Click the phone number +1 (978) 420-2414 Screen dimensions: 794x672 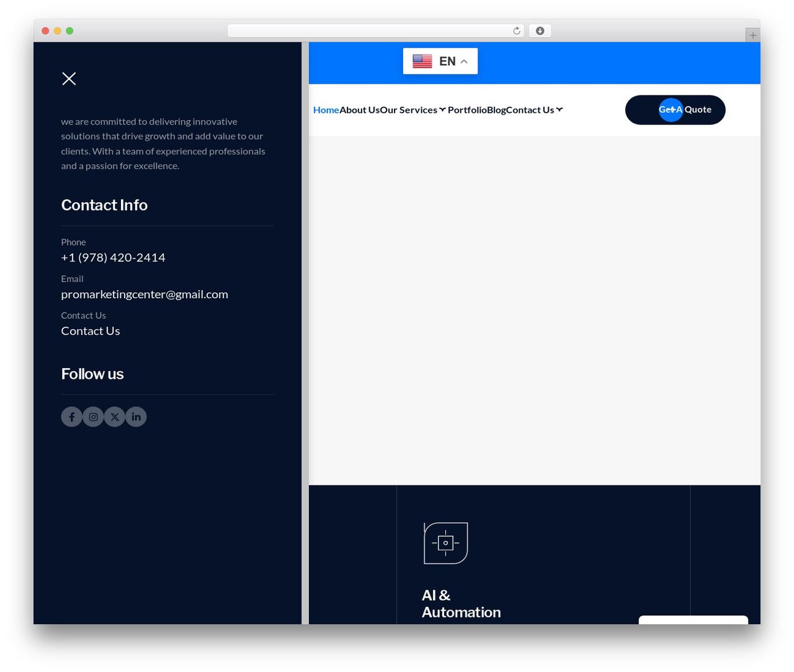[113, 257]
